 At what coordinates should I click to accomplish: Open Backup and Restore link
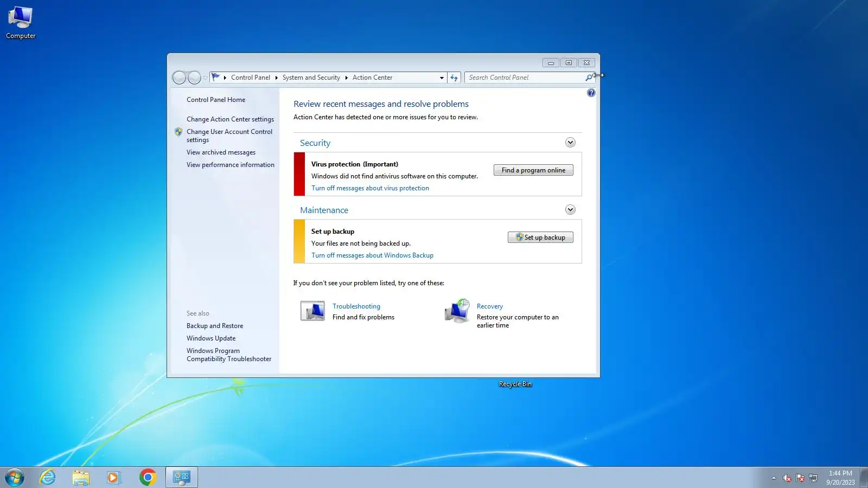pos(215,326)
